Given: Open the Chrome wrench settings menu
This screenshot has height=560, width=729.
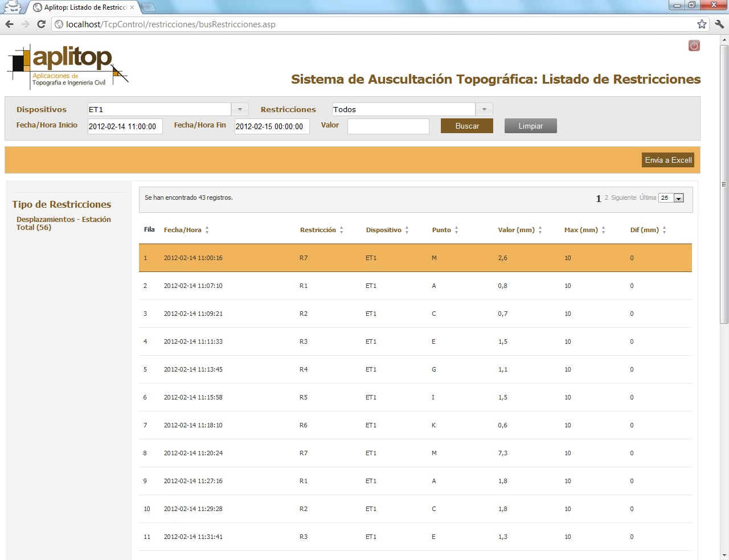Looking at the screenshot, I should click(719, 24).
